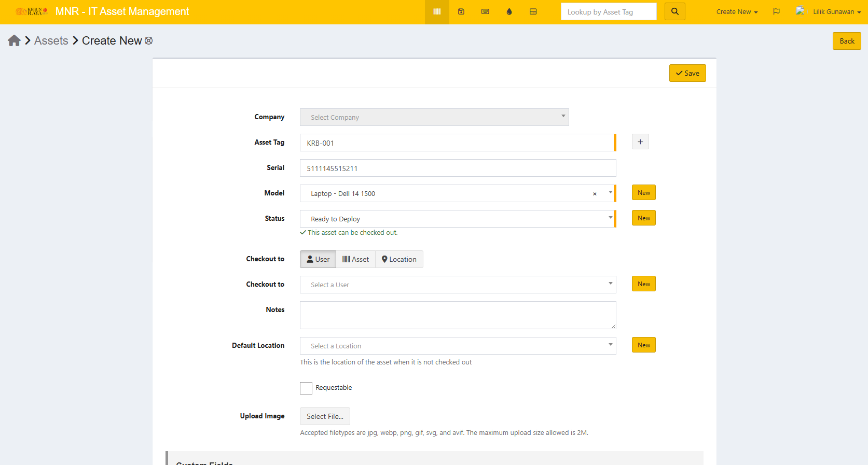Open Components drive icon in navbar
The image size is (868, 465).
[533, 12]
